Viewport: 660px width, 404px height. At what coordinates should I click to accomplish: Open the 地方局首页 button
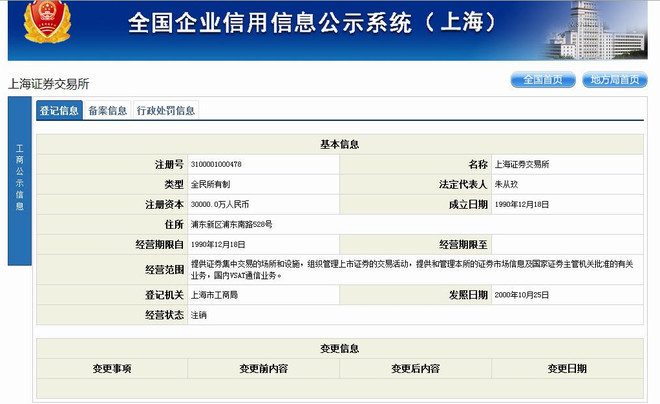(x=615, y=80)
